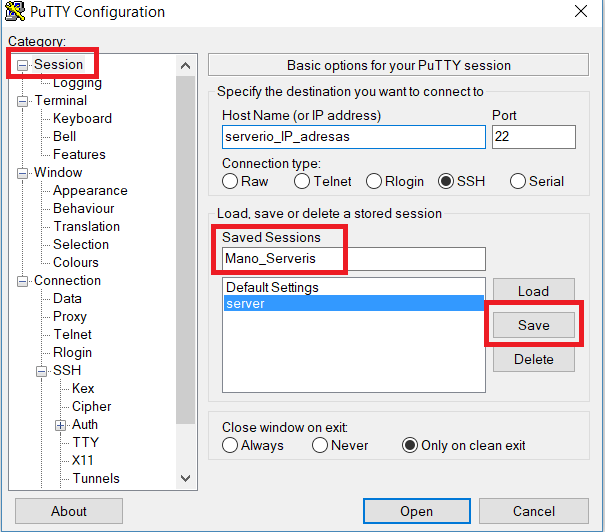The height and width of the screenshot is (532, 605).
Task: Collapse the SSH tree node
Action: coord(41,371)
